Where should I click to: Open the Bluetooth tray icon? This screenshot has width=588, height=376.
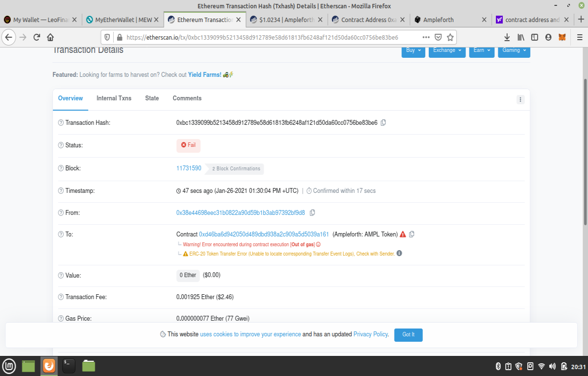tap(498, 366)
